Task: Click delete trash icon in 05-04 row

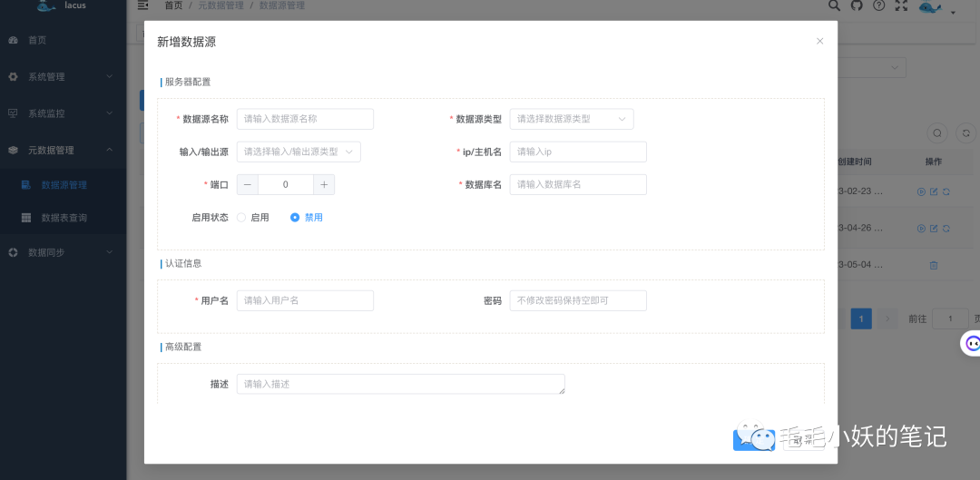Action: (934, 265)
